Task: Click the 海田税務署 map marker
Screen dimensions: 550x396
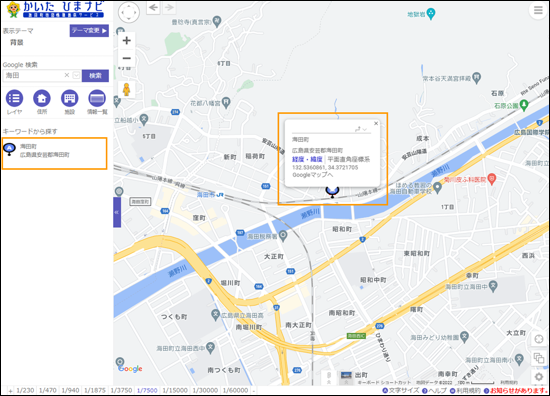Action: pos(283,235)
